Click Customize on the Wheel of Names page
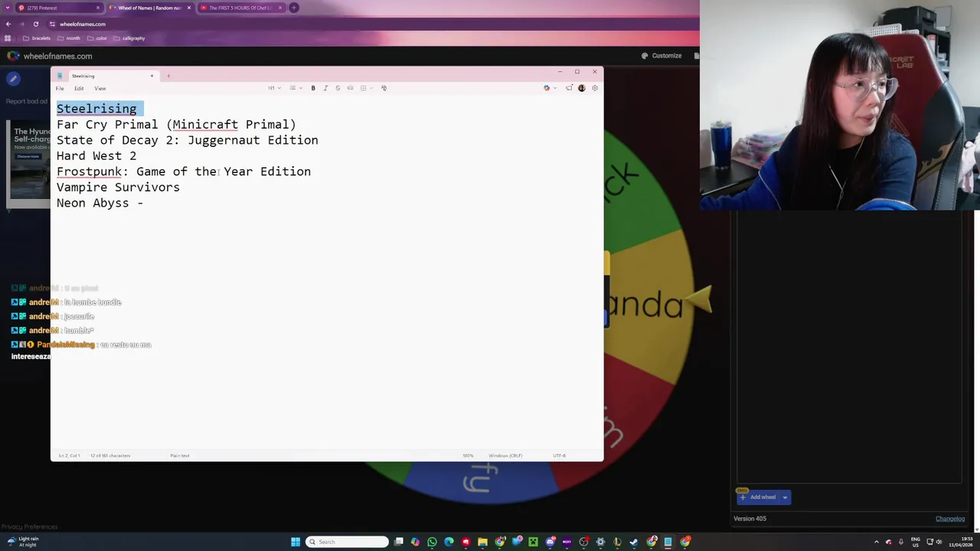The height and width of the screenshot is (551, 980). 661,56
